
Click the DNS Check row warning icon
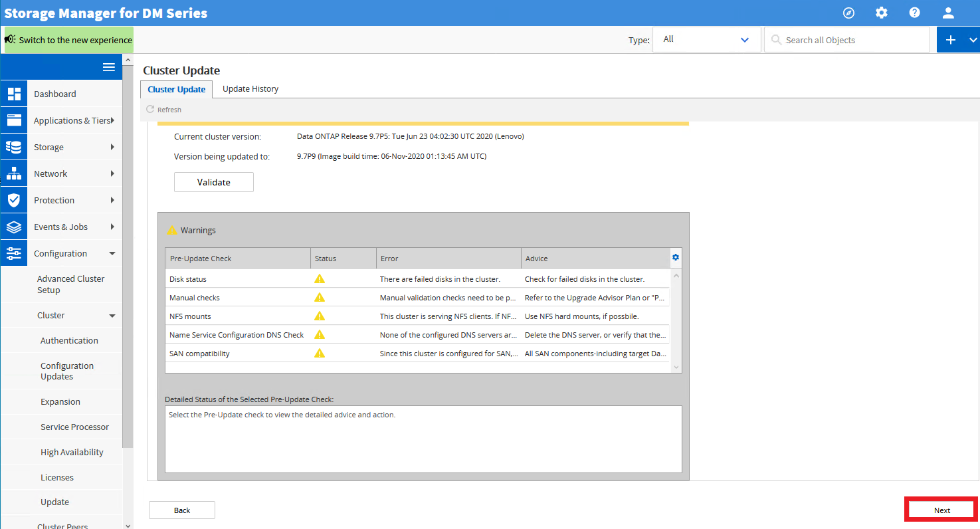click(x=320, y=334)
